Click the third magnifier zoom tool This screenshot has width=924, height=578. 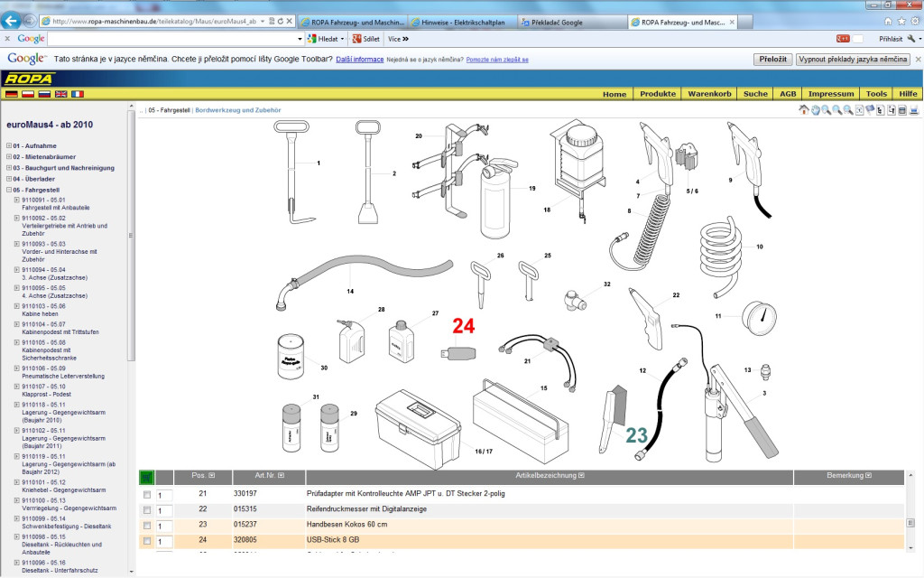coord(848,110)
